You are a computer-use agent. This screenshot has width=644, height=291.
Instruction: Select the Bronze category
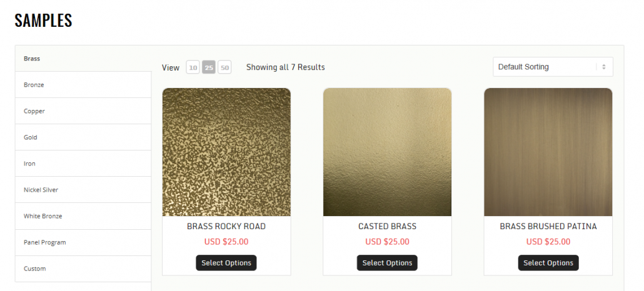(x=83, y=84)
